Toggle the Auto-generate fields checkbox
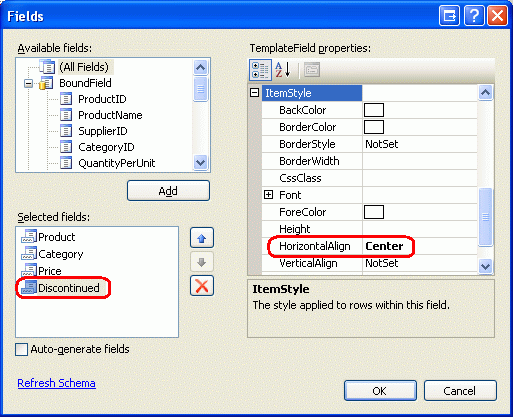 click(x=22, y=349)
